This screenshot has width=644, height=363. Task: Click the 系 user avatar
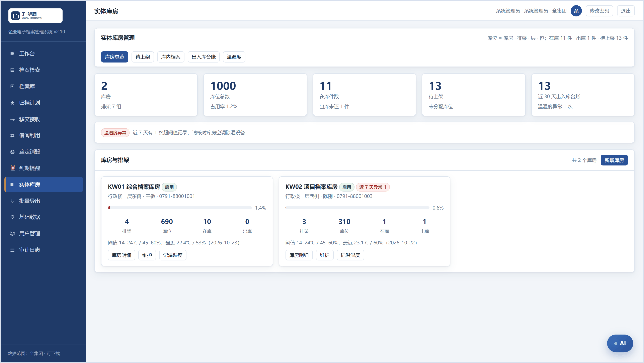pos(576,11)
